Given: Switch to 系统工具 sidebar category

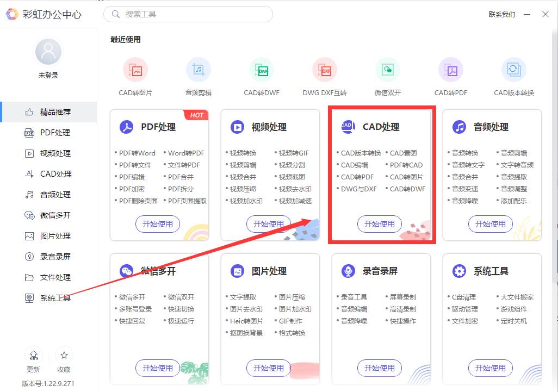Looking at the screenshot, I should 54,297.
